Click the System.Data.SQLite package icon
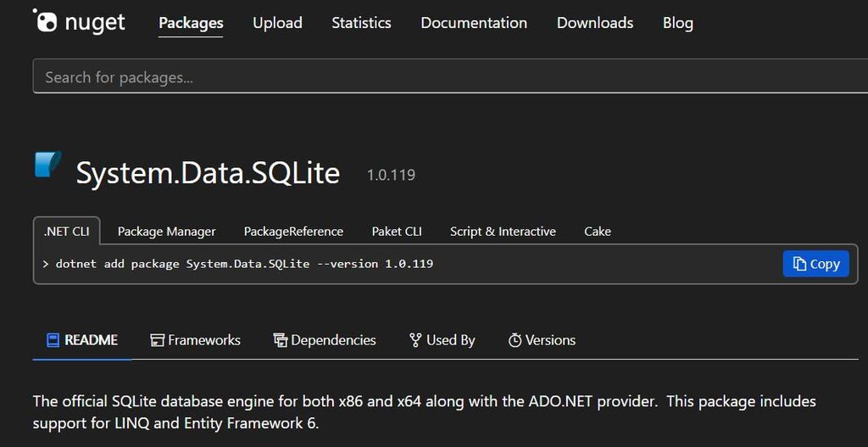The image size is (868, 447). (x=47, y=164)
